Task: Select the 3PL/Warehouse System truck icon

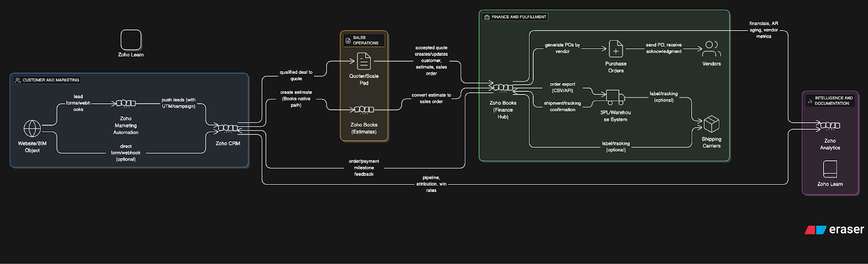Action: click(x=616, y=97)
